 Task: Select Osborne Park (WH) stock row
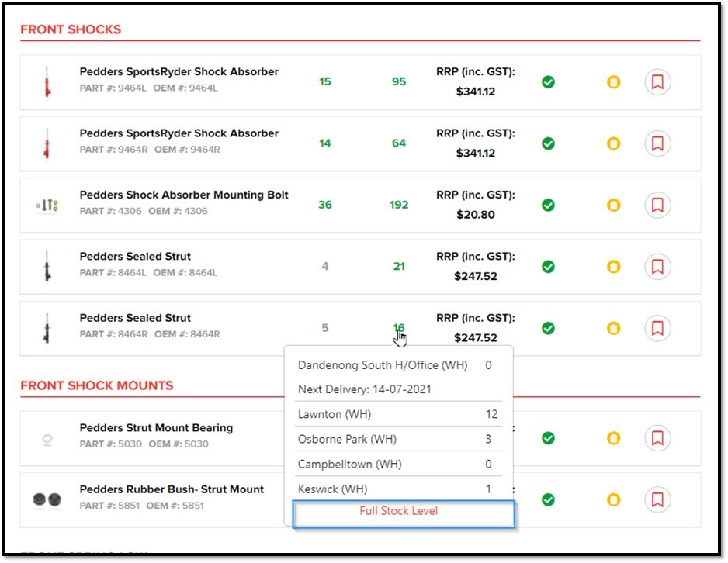coord(398,439)
